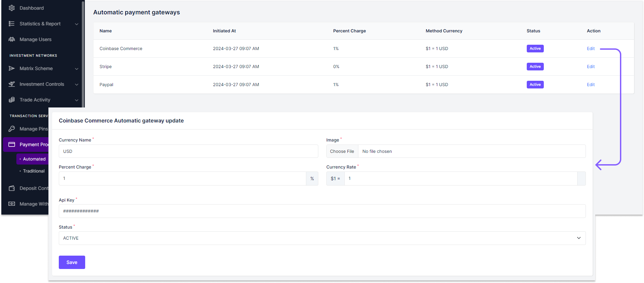644x283 pixels.
Task: Edit the Stripe gateway
Action: click(591, 67)
